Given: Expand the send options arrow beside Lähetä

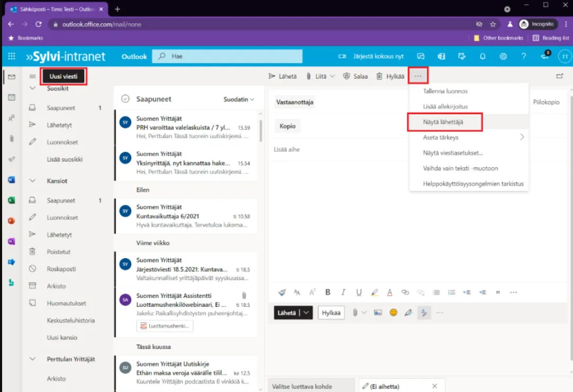Looking at the screenshot, I should pyautogui.click(x=307, y=313).
